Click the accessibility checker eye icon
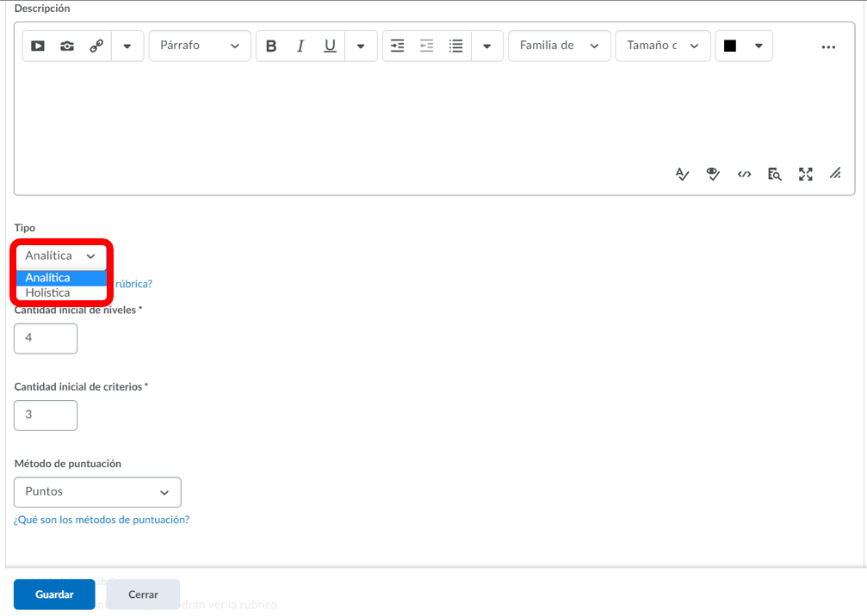 (713, 175)
